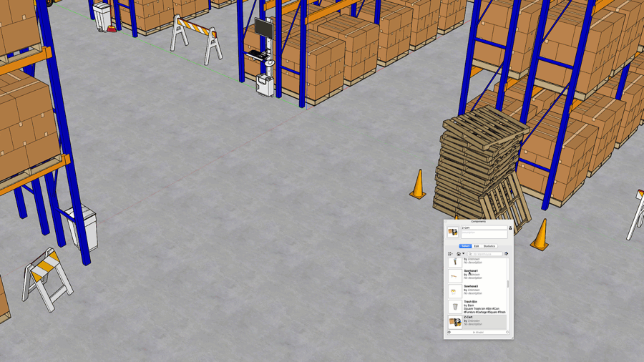
Task: Click the lock icon next to name field
Action: pos(510,228)
